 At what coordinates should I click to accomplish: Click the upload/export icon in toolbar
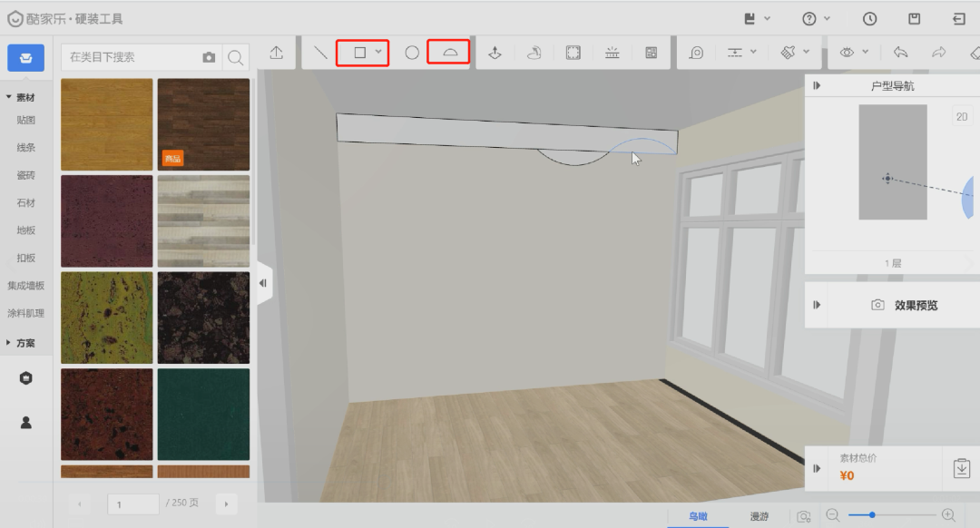276,54
